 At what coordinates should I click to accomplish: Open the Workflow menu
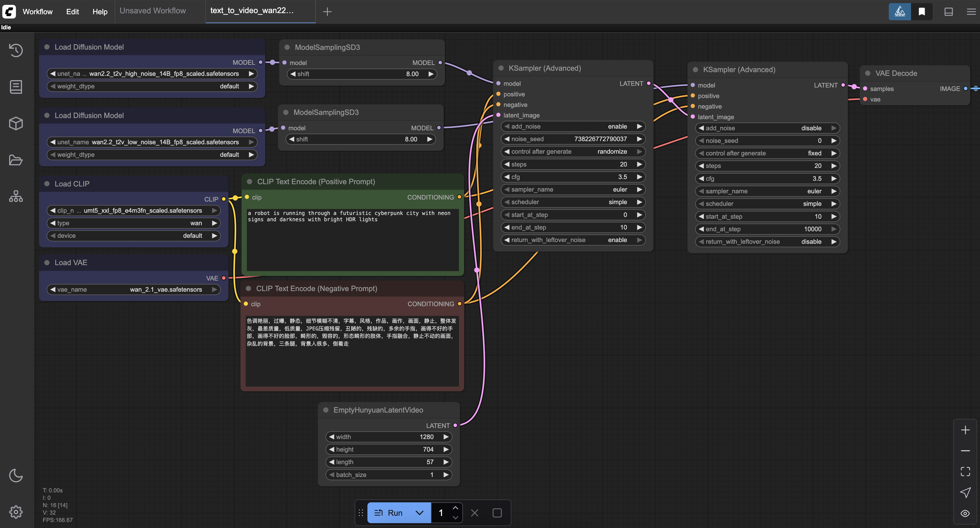click(37, 11)
